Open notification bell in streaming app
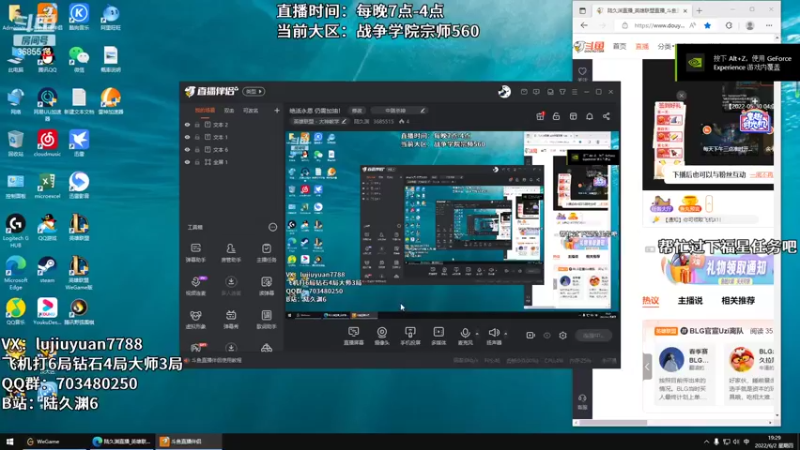 [589, 116]
